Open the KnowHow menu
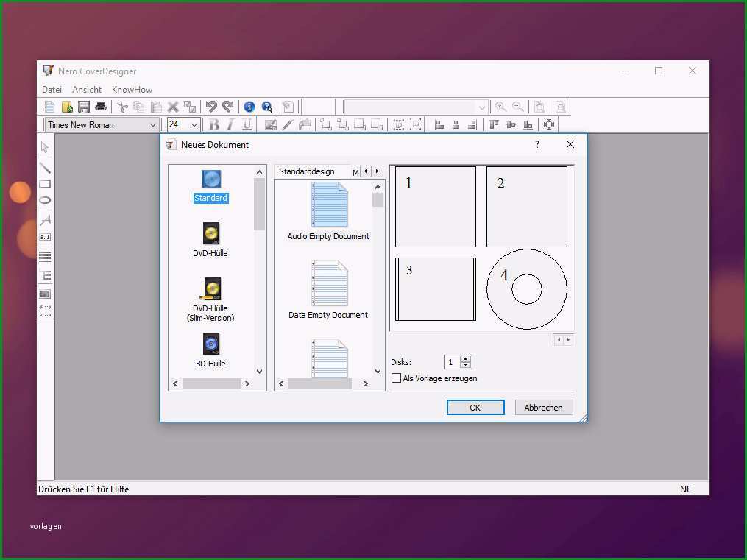747x560 pixels. pyautogui.click(x=132, y=90)
